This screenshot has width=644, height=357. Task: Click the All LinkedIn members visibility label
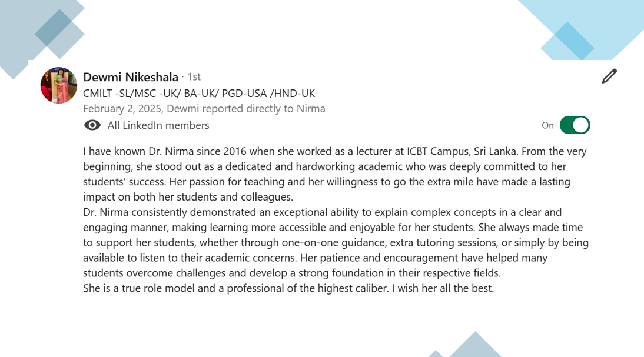click(x=158, y=125)
